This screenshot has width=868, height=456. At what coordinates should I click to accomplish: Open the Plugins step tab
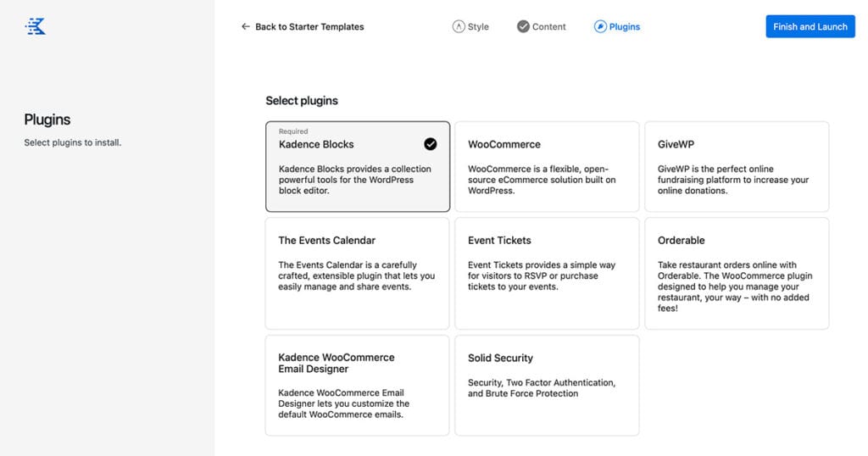(617, 26)
